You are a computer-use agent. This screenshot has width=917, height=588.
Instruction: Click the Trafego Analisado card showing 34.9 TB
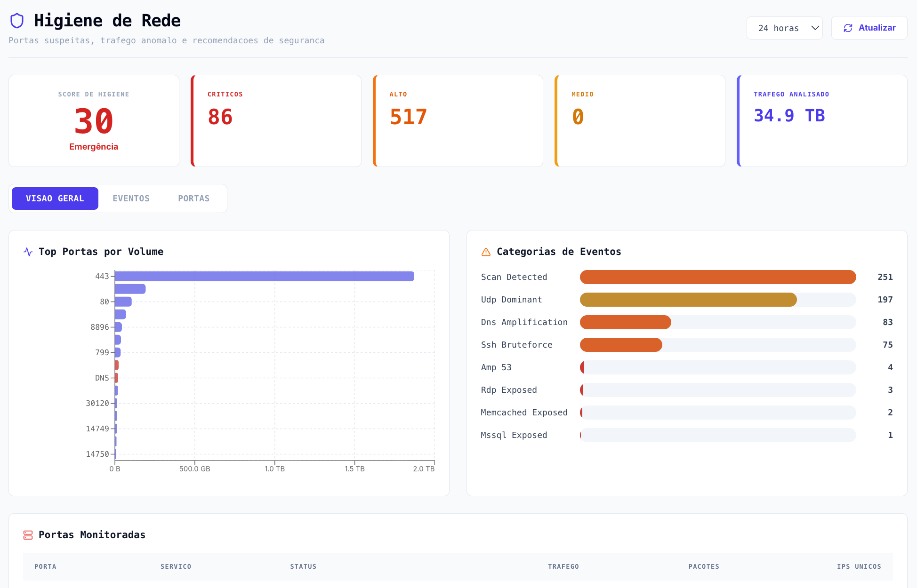pyautogui.click(x=822, y=120)
